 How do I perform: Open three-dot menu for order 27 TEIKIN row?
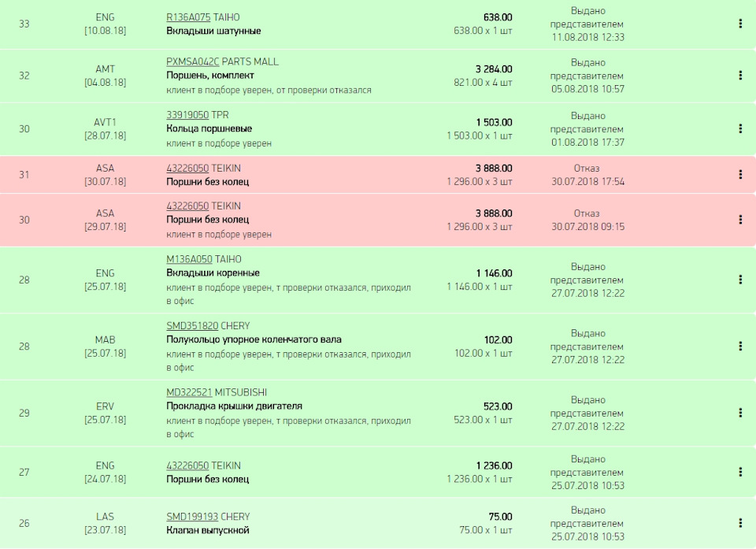point(740,472)
